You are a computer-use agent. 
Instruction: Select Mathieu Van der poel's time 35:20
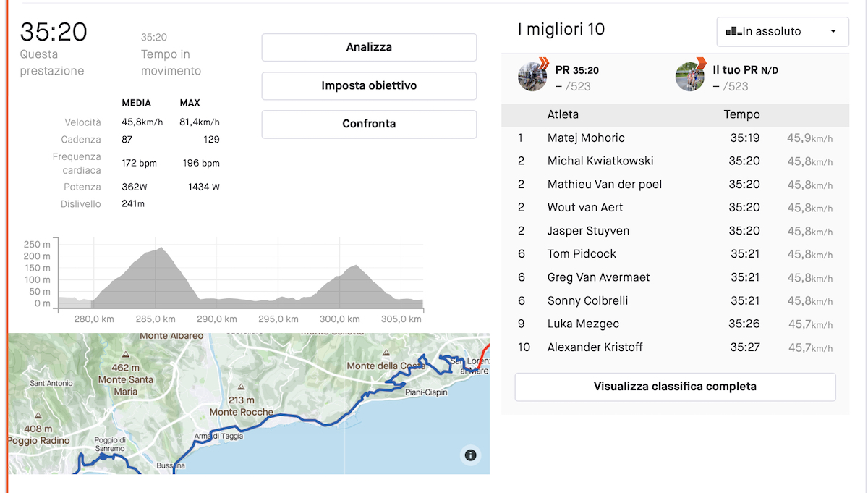744,185
